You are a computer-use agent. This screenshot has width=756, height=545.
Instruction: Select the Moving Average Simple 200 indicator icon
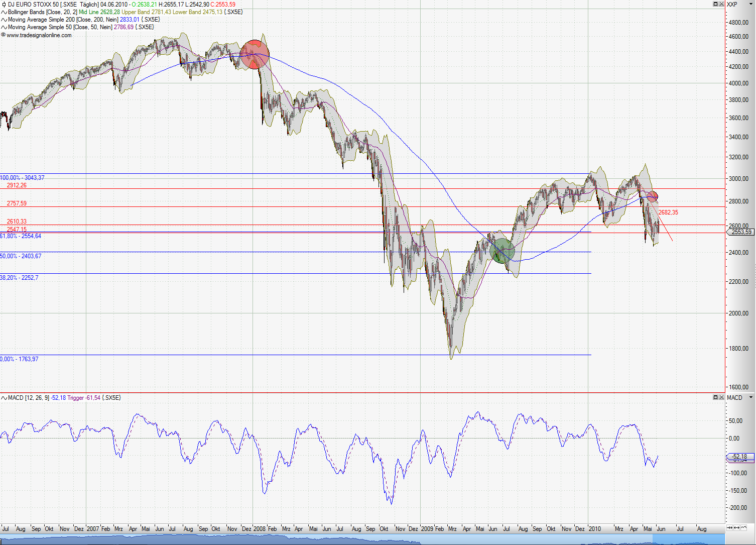click(x=4, y=20)
